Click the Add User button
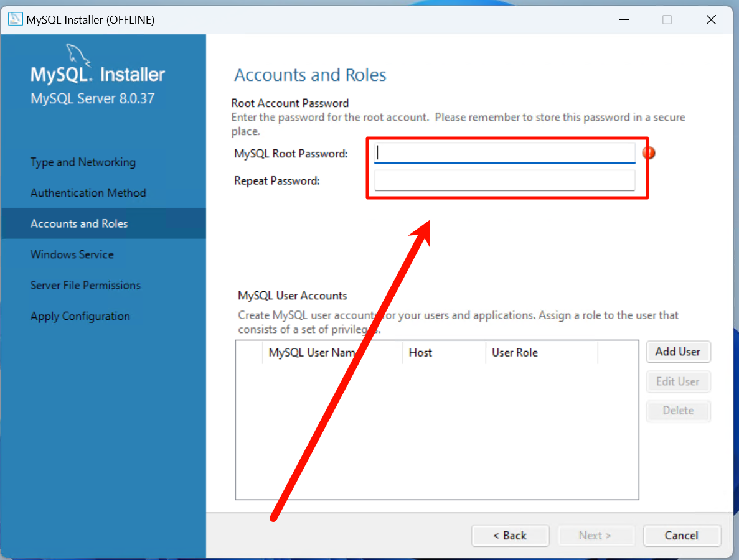Image resolution: width=739 pixels, height=560 pixels. pyautogui.click(x=678, y=352)
